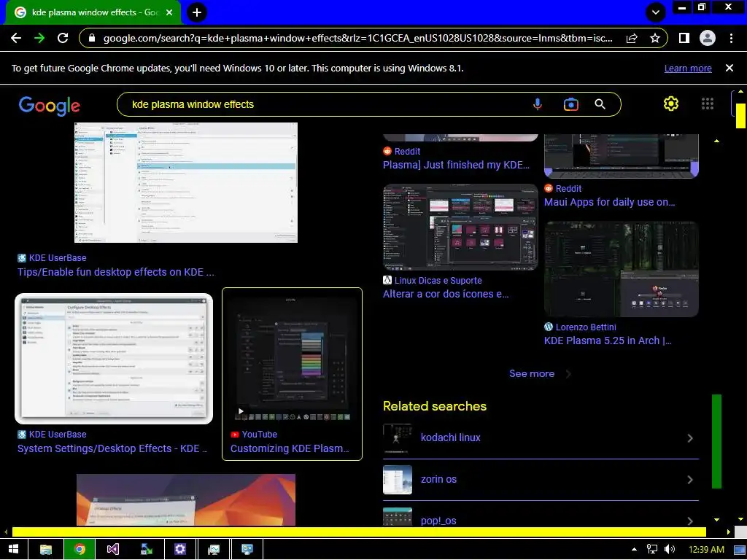Screen dimensions: 747x560
Task: Show hidden system tray icons
Action: 634,549
